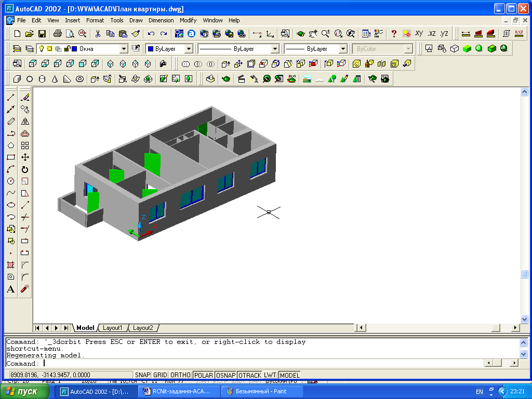Click the Render teapot icon
Viewport: 532px width, 399px height.
click(226, 79)
